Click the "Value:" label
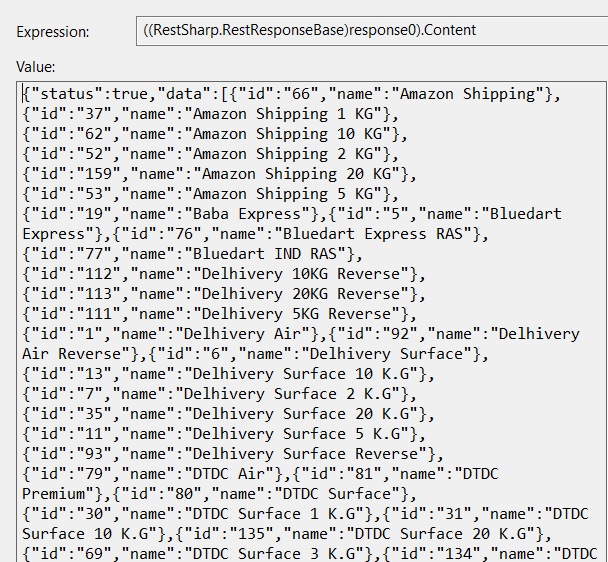Image resolution: width=608 pixels, height=562 pixels. point(36,67)
